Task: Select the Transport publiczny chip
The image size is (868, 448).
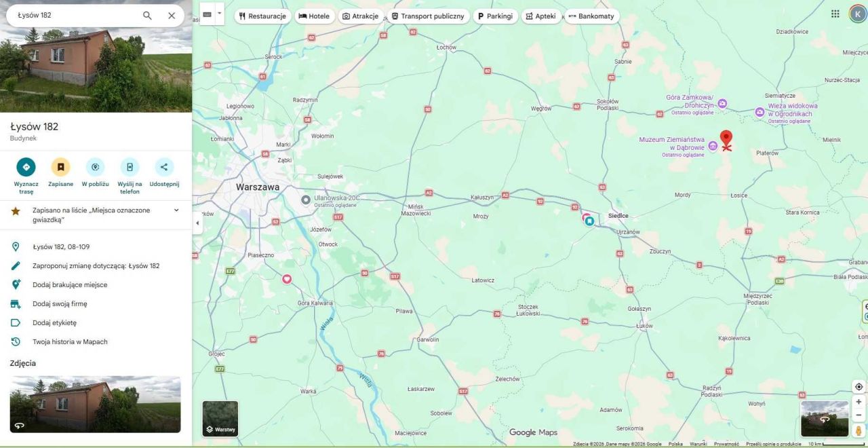Action: pyautogui.click(x=429, y=16)
